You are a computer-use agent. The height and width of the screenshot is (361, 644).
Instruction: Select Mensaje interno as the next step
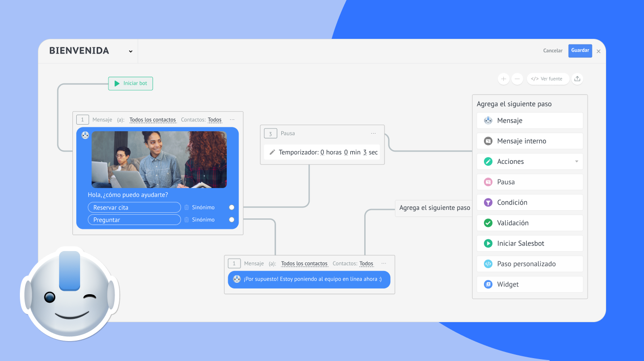tap(530, 141)
